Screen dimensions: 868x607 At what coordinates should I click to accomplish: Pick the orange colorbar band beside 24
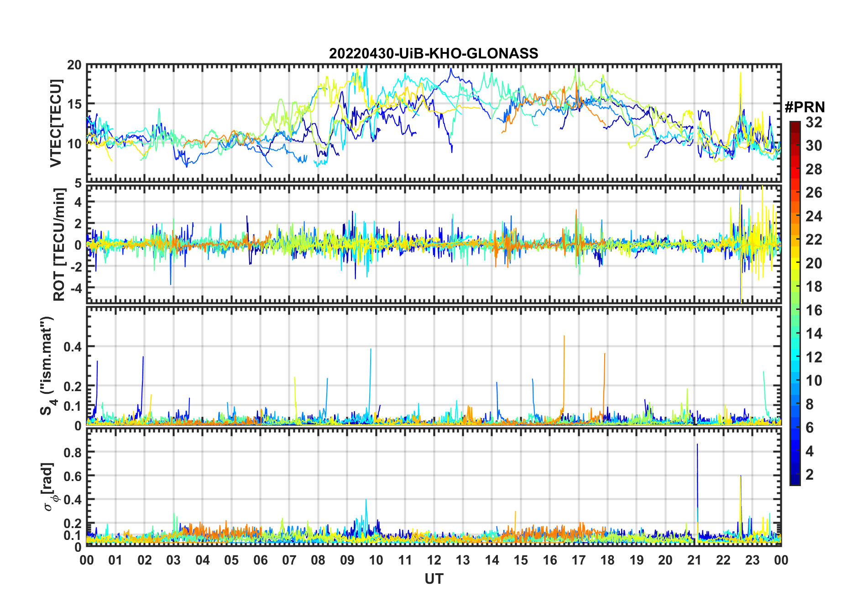(795, 216)
